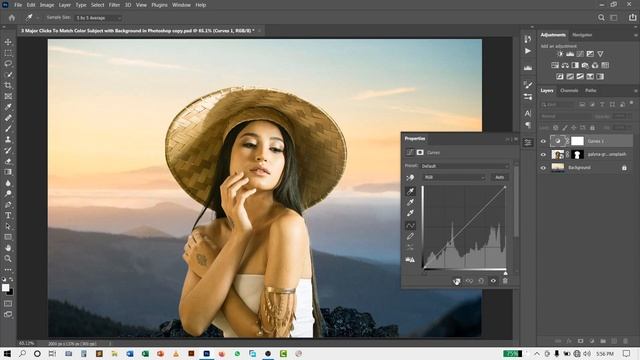Select the Horizontal Type tool
The image size is (640, 360).
click(x=8, y=215)
